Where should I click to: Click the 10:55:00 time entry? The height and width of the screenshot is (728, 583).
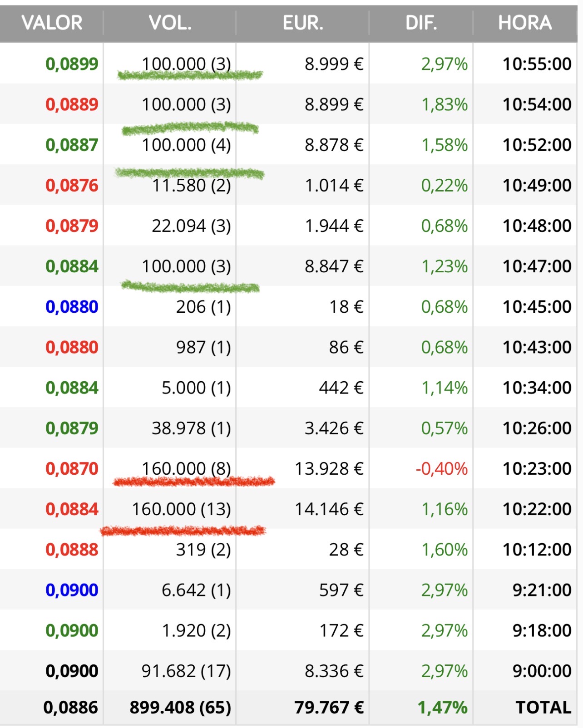pyautogui.click(x=537, y=64)
